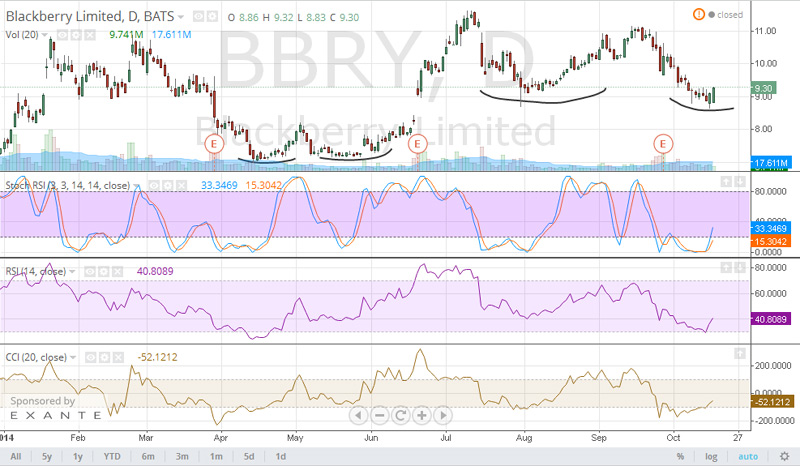This screenshot has height=466, width=800.
Task: Click the CCI (20, close) legend title
Action: coord(36,357)
